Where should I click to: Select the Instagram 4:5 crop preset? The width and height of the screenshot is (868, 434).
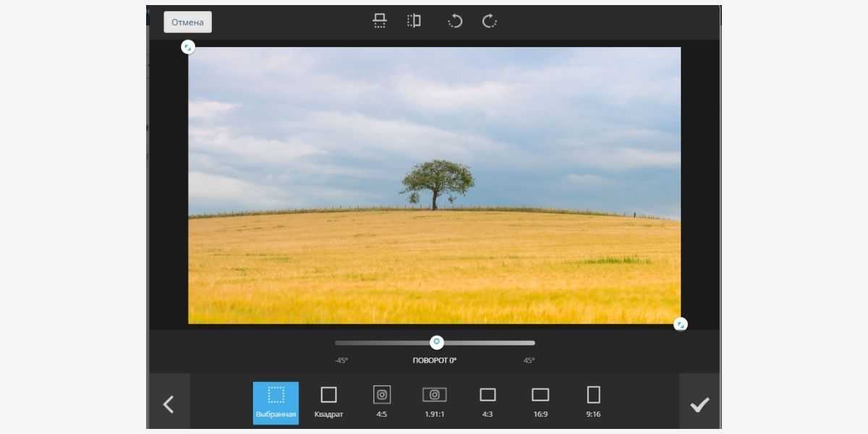click(x=382, y=402)
